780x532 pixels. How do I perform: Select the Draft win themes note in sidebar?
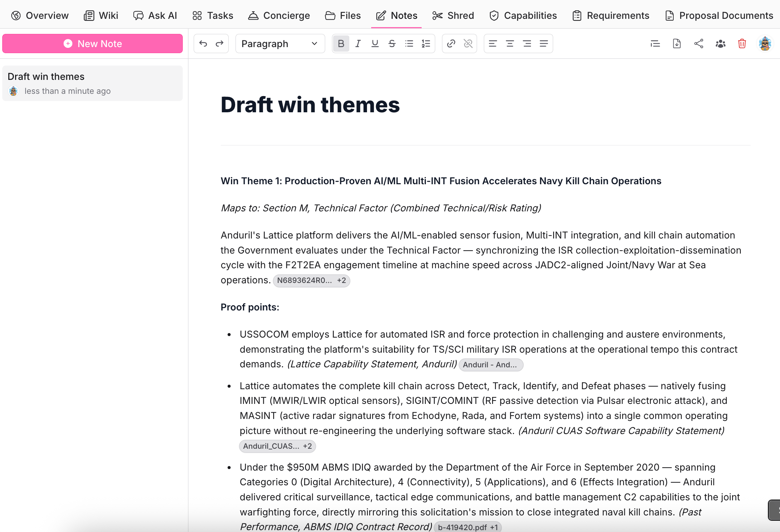coord(92,83)
